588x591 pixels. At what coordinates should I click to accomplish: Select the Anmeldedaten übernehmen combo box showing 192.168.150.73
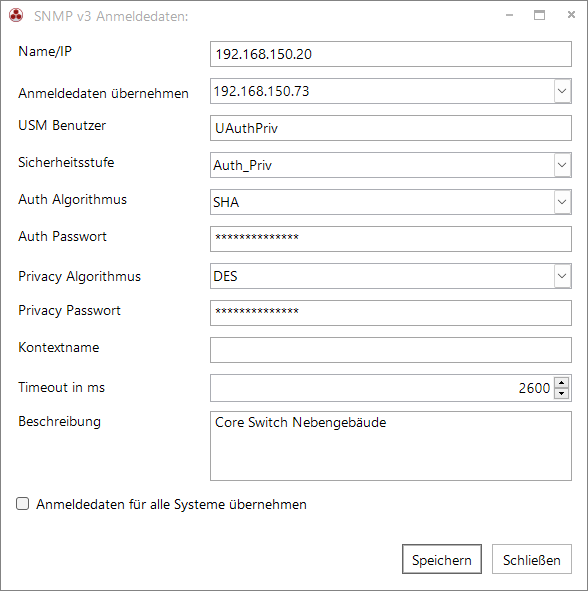pos(390,91)
